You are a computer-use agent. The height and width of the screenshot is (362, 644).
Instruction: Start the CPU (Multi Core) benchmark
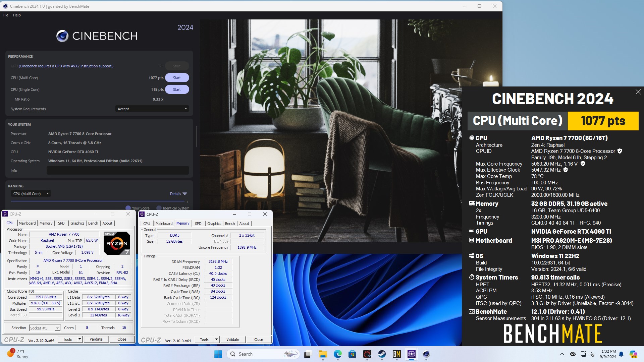177,78
